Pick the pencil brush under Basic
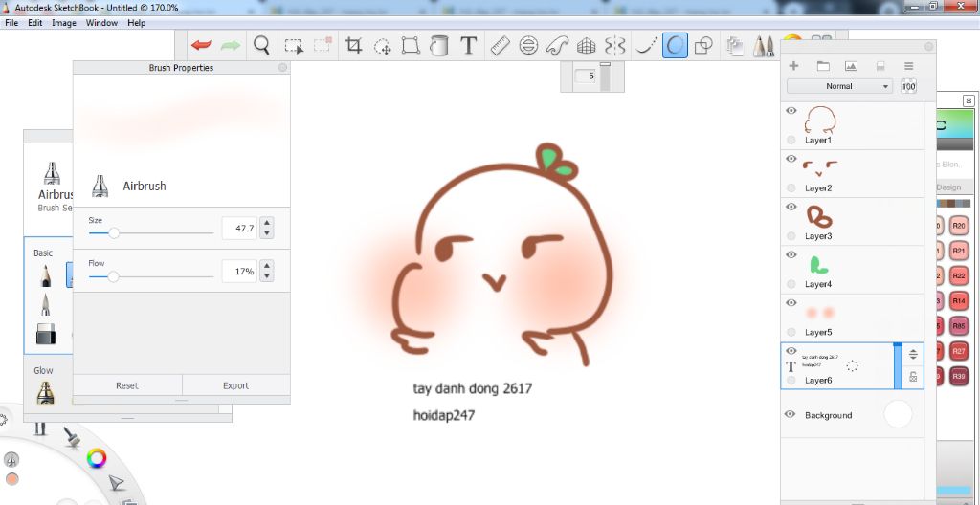The width and height of the screenshot is (980, 505). 46,275
